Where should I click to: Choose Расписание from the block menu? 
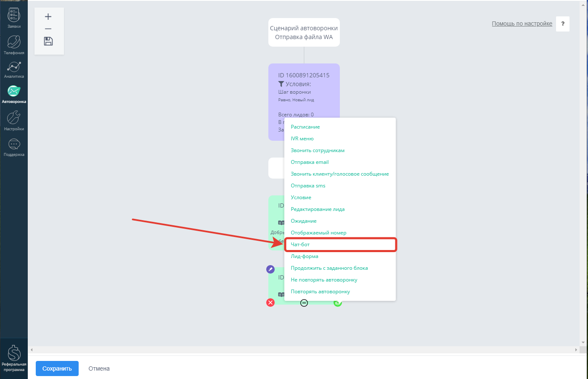tap(305, 127)
